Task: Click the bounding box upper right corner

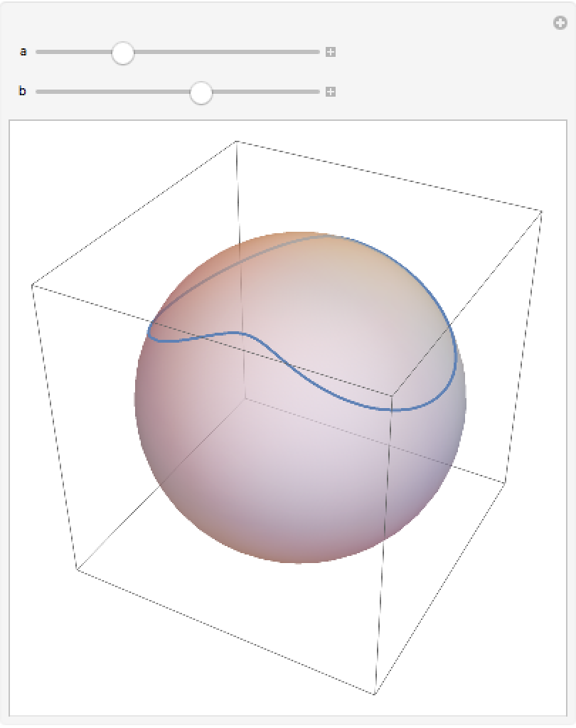Action: coord(542,211)
